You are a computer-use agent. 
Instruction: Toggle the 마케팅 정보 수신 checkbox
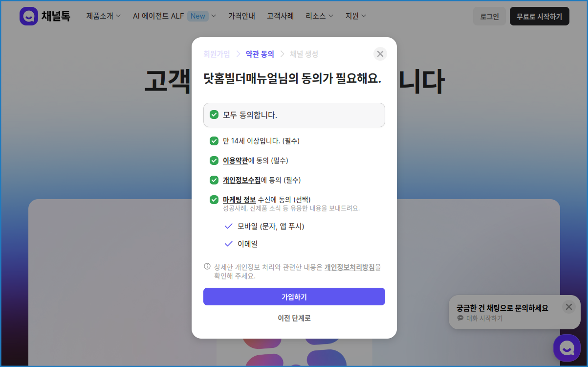(x=214, y=200)
